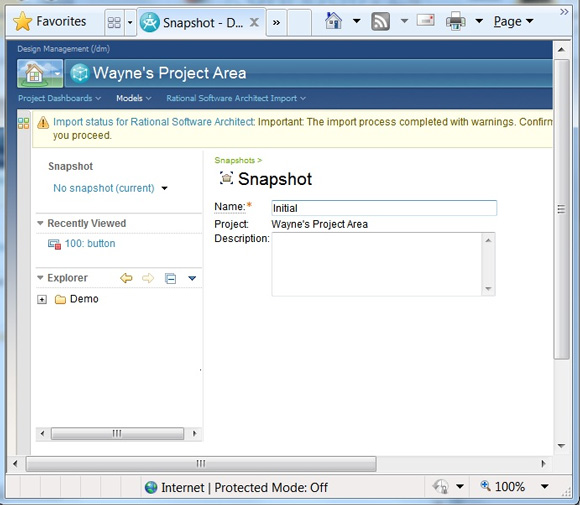This screenshot has width=580, height=505.
Task: Open the feeds dropdown arrow
Action: pyautogui.click(x=404, y=21)
